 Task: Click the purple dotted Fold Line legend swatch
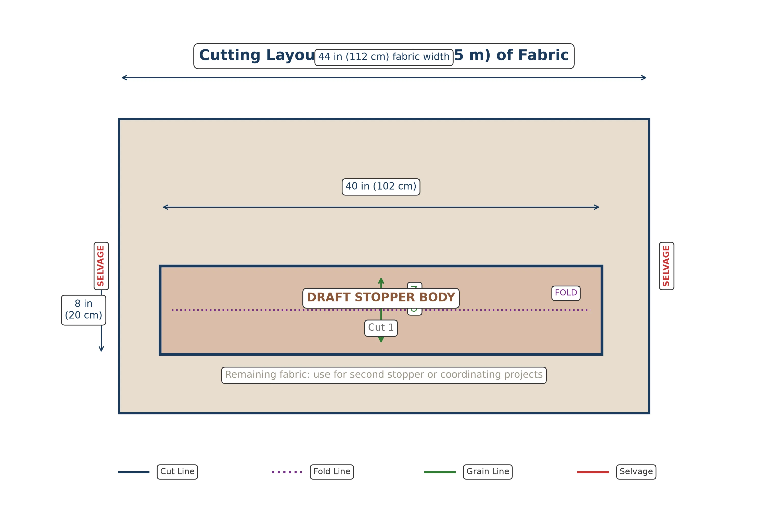point(287,472)
